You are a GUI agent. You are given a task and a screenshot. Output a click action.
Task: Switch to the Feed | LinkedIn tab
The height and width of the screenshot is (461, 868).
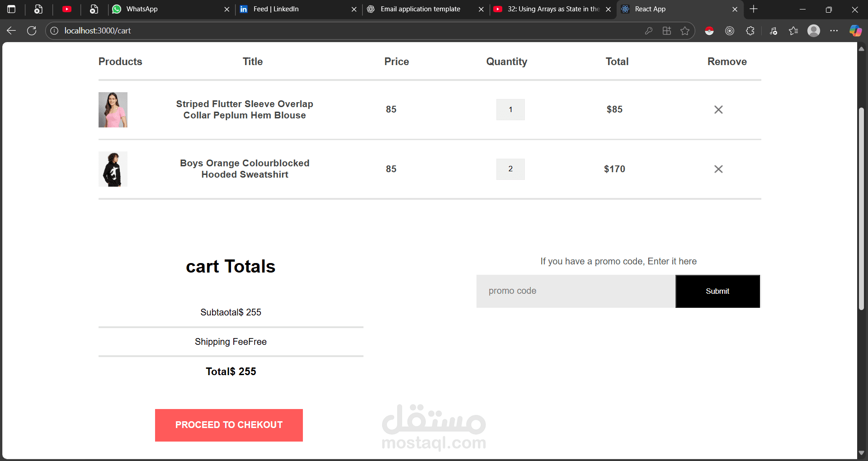[x=298, y=9]
